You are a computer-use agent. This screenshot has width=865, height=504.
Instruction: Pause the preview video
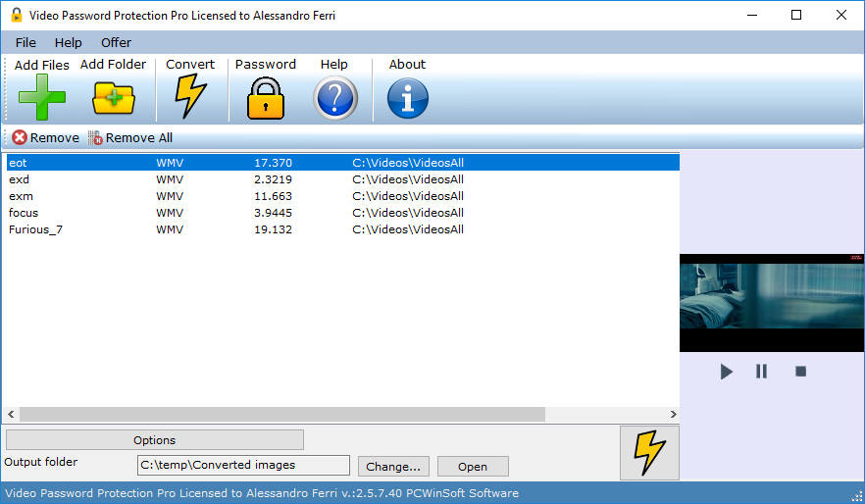point(761,372)
